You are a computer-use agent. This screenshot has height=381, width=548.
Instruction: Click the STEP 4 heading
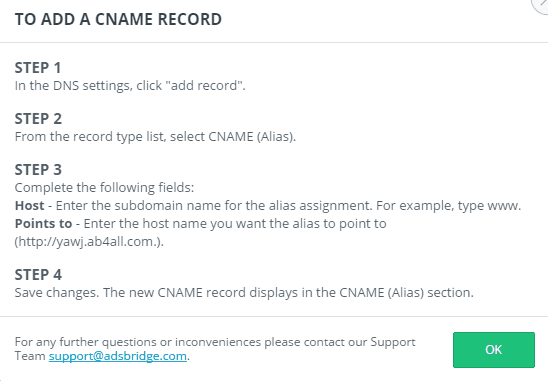[38, 275]
